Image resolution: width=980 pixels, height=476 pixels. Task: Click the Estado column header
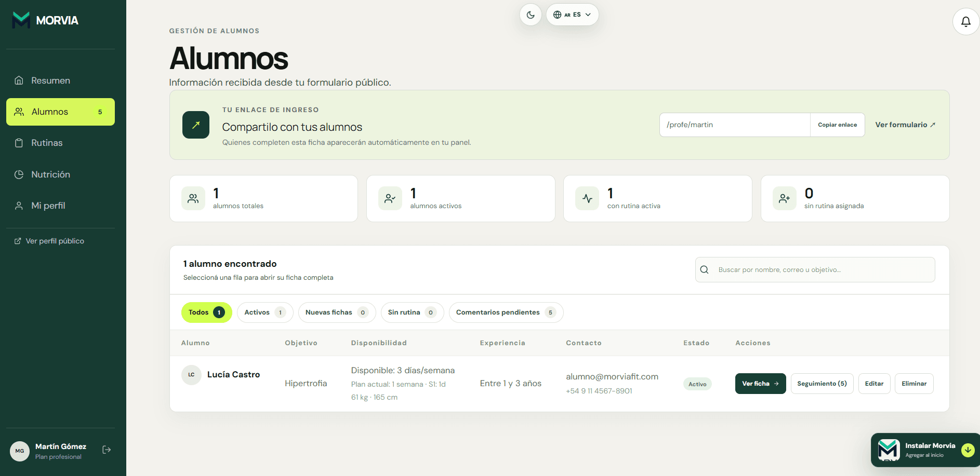696,343
